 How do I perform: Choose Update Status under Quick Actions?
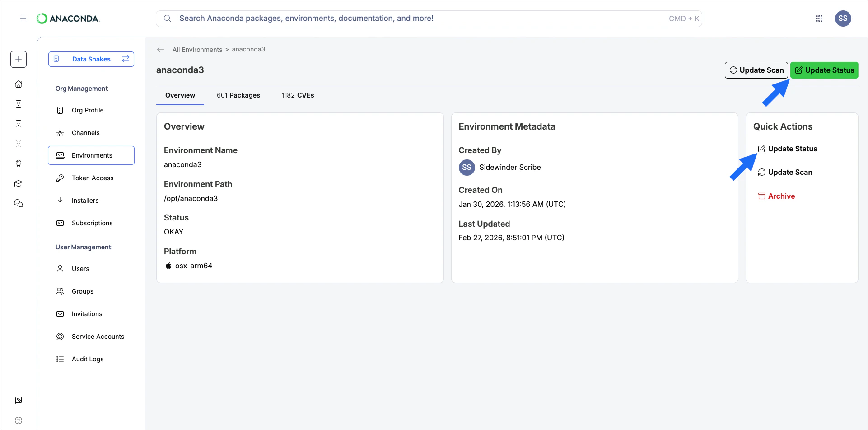pyautogui.click(x=788, y=149)
